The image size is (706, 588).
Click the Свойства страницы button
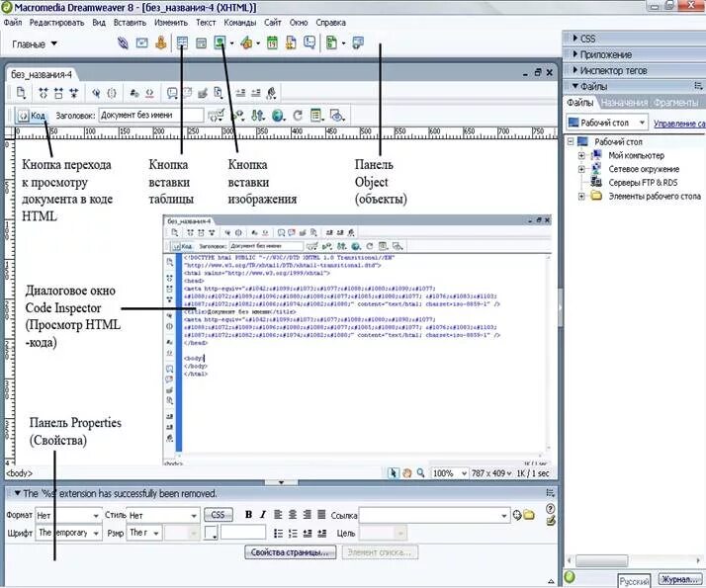coord(291,552)
